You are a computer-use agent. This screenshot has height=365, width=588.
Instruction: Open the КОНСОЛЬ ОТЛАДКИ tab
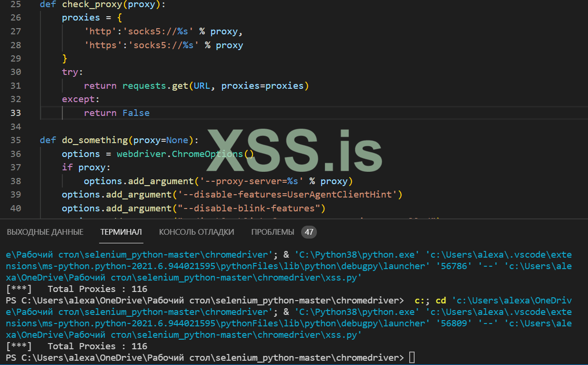(196, 232)
